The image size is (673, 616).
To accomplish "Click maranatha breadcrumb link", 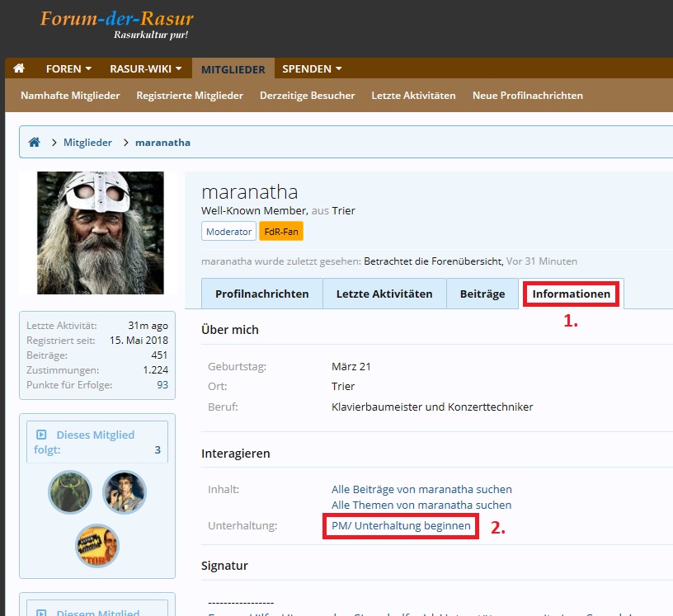I will [162, 142].
